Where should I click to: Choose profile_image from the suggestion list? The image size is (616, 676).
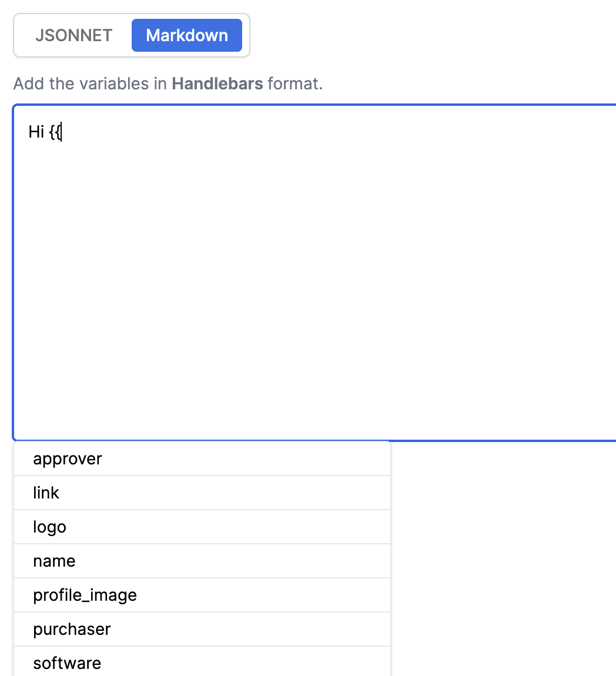(202, 595)
